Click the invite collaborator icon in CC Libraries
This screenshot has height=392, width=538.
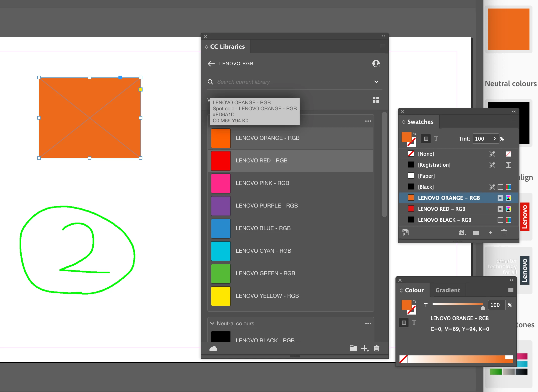pyautogui.click(x=376, y=63)
